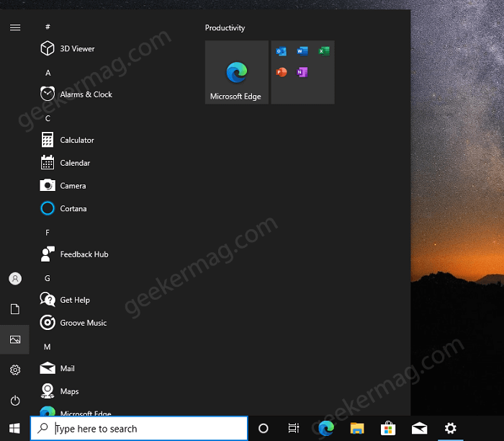This screenshot has width=504, height=441.
Task: Open Pictures from Start sidebar
Action: (15, 339)
